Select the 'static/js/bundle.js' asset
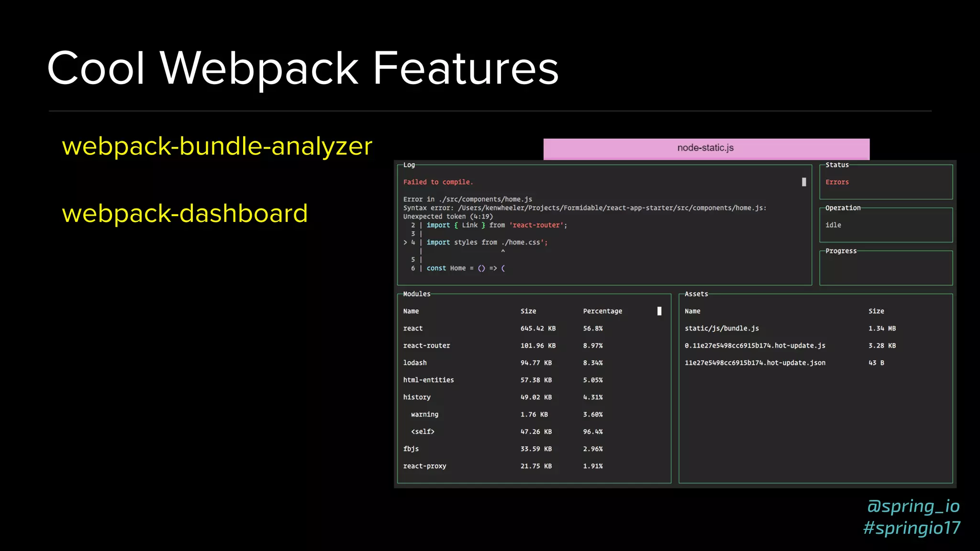 pos(722,329)
